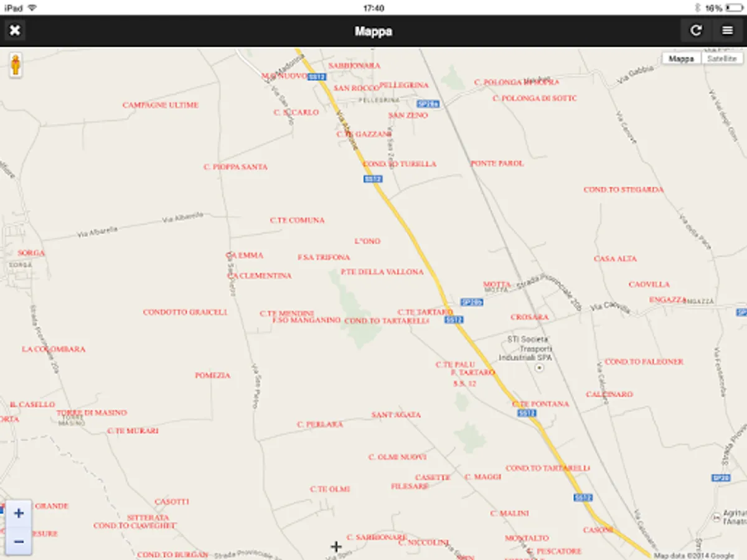Select the CALCINARO label
The image size is (747, 560).
pos(609,394)
